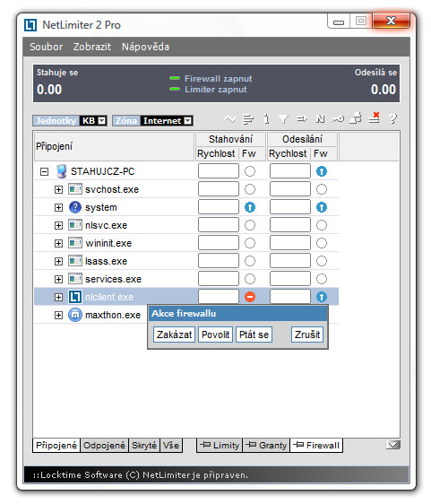Click the nlsvc.exe application icon
The height and width of the screenshot is (504, 431).
(x=75, y=225)
